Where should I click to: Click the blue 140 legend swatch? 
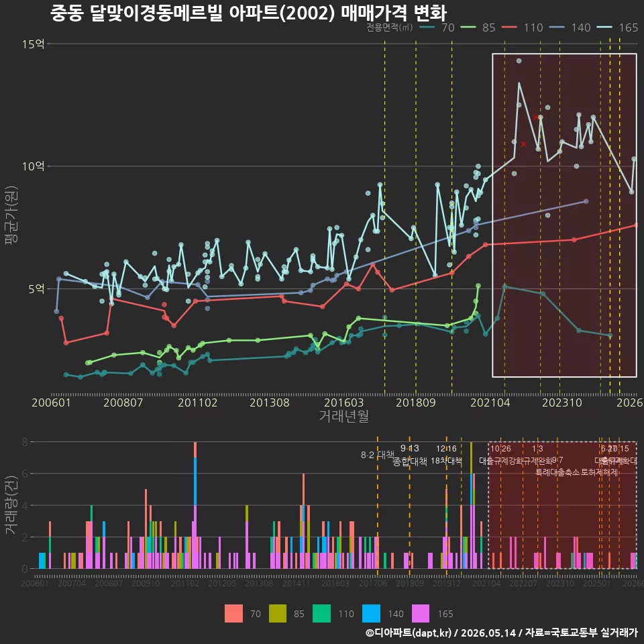(x=371, y=614)
